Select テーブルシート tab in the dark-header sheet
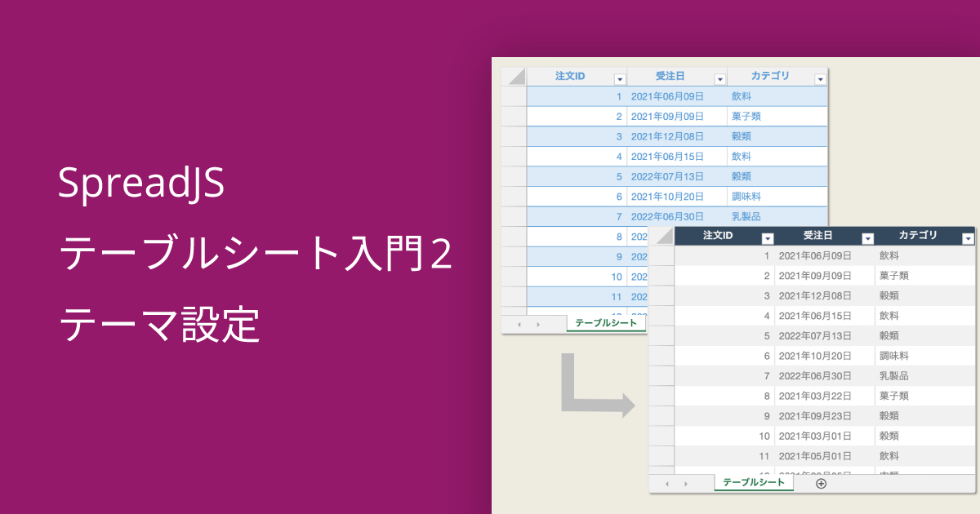 pos(753,482)
